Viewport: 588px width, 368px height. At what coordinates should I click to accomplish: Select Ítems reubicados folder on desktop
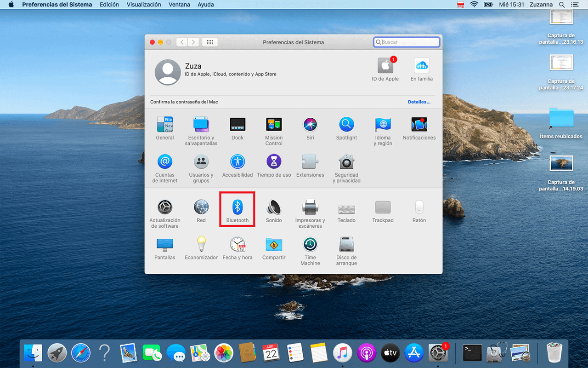(x=561, y=123)
